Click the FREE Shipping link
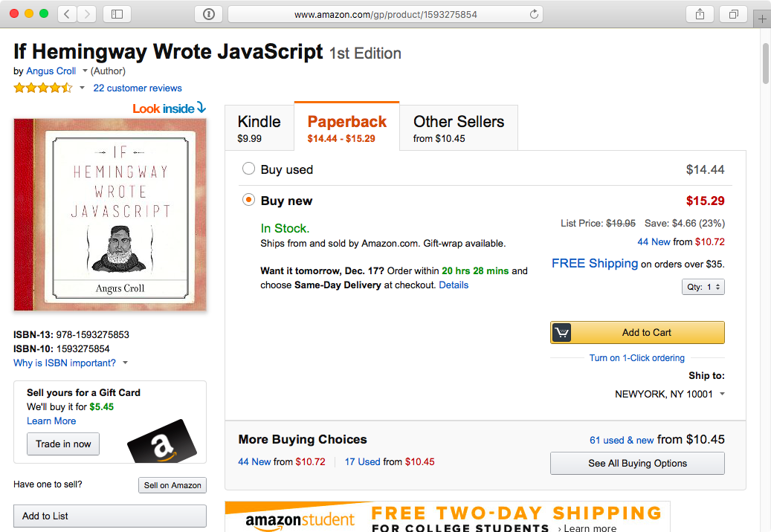The height and width of the screenshot is (532, 771). [x=595, y=263]
